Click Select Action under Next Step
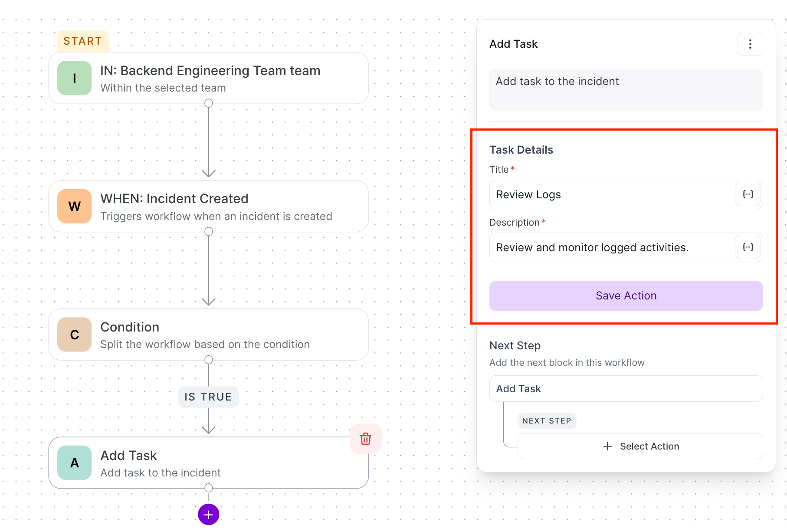 (x=640, y=446)
